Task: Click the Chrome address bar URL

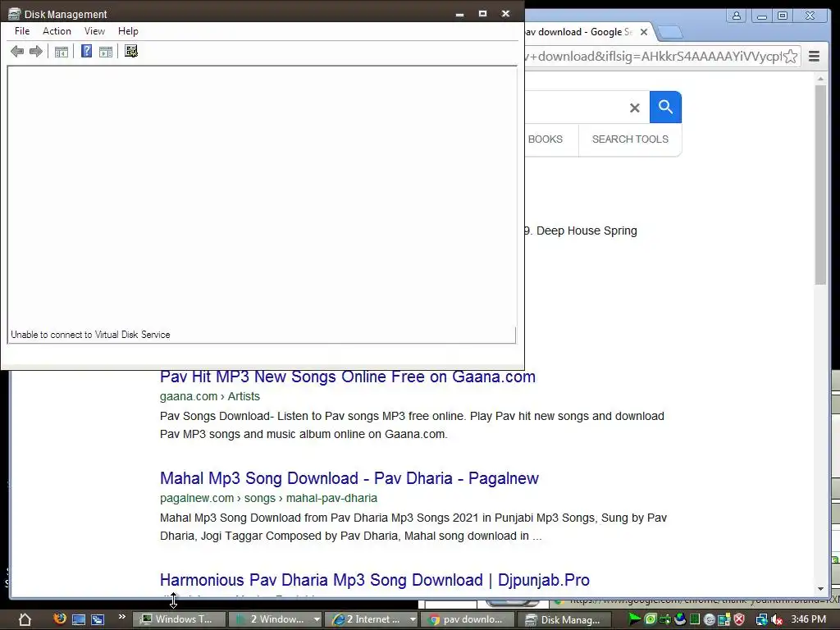Action: click(654, 57)
